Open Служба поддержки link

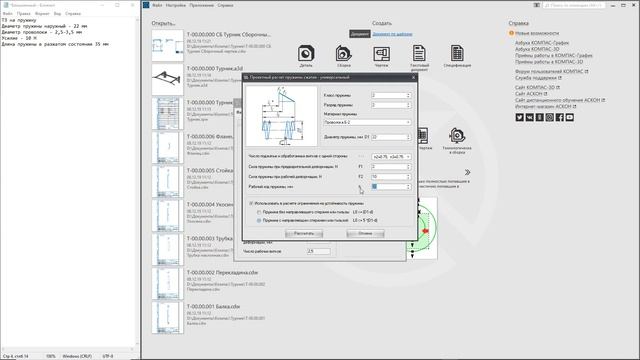pos(538,78)
